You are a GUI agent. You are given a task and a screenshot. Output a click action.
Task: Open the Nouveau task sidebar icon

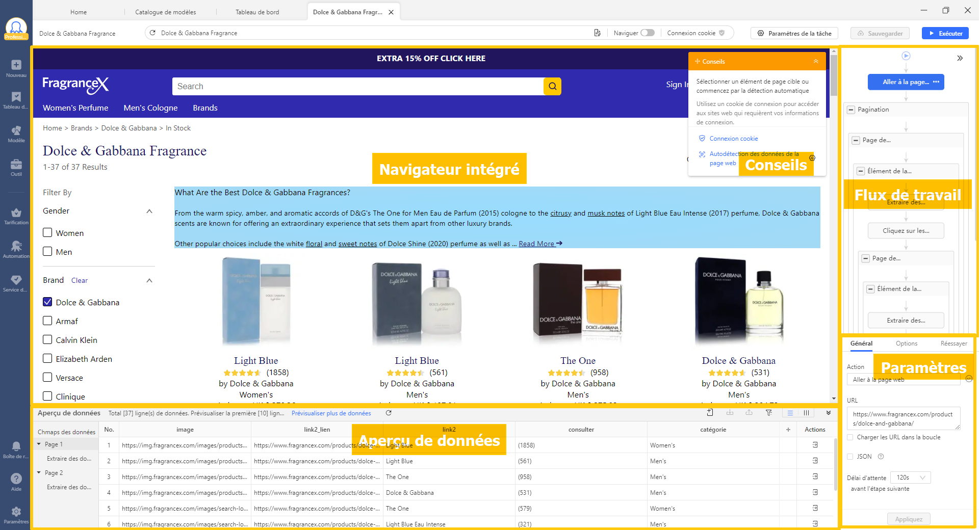coord(16,68)
